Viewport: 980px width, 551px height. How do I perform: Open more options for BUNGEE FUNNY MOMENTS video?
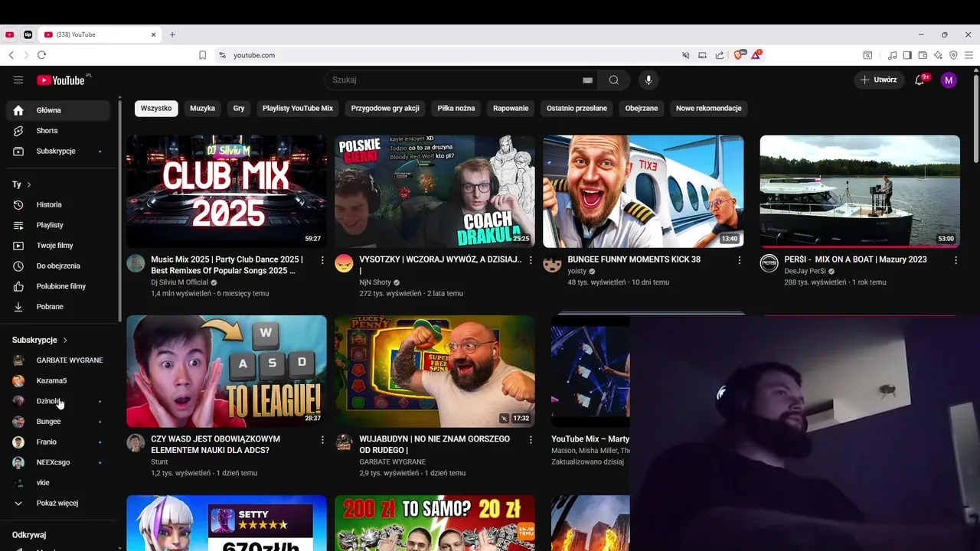739,260
